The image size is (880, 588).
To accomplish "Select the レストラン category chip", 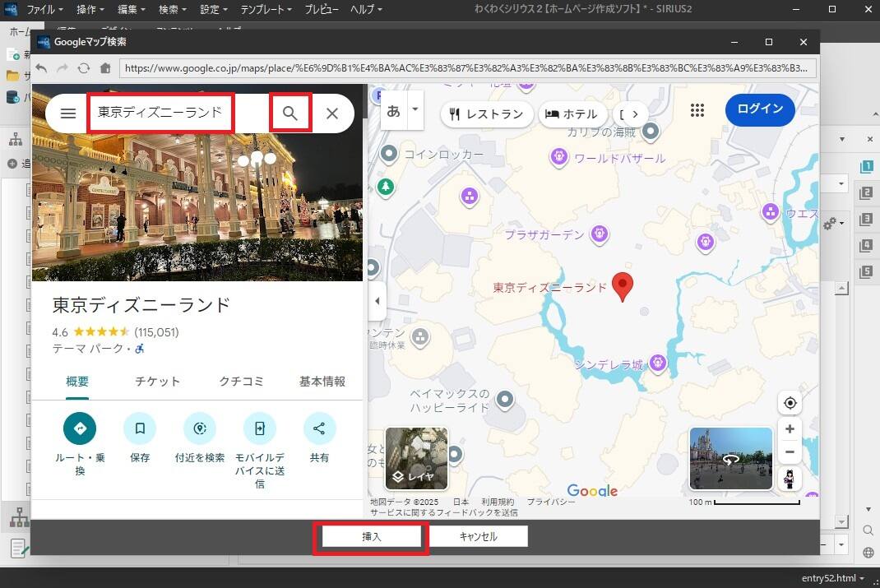I will (x=487, y=114).
